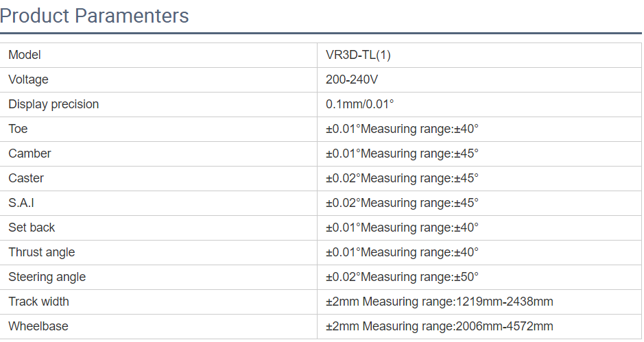Click the Toe measuring range value
644x342 pixels.
tap(402, 129)
